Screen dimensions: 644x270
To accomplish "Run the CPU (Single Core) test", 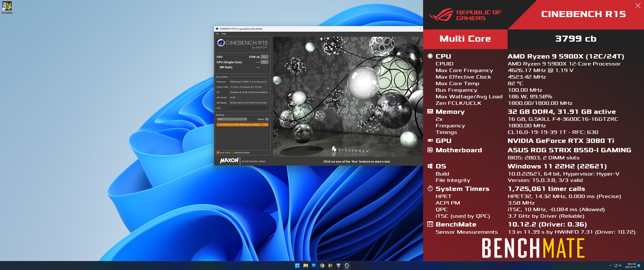I will point(264,62).
